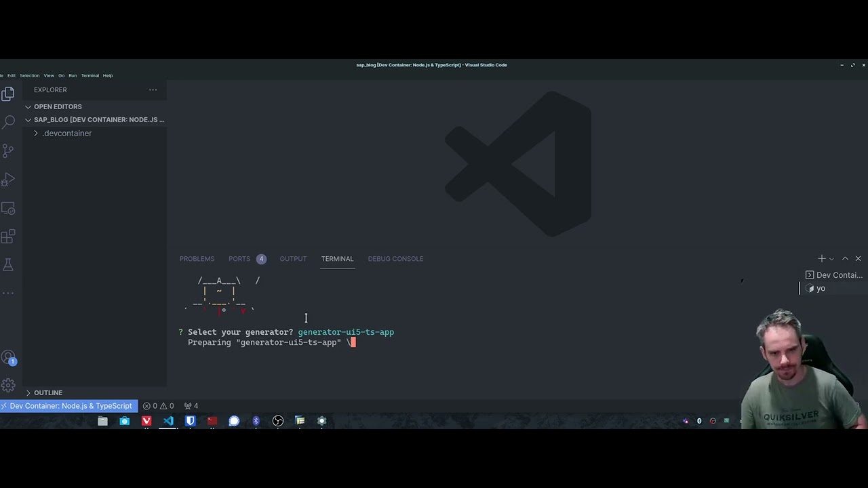
Task: Collapse the SAP_BLOG workspace folder section
Action: (x=95, y=119)
